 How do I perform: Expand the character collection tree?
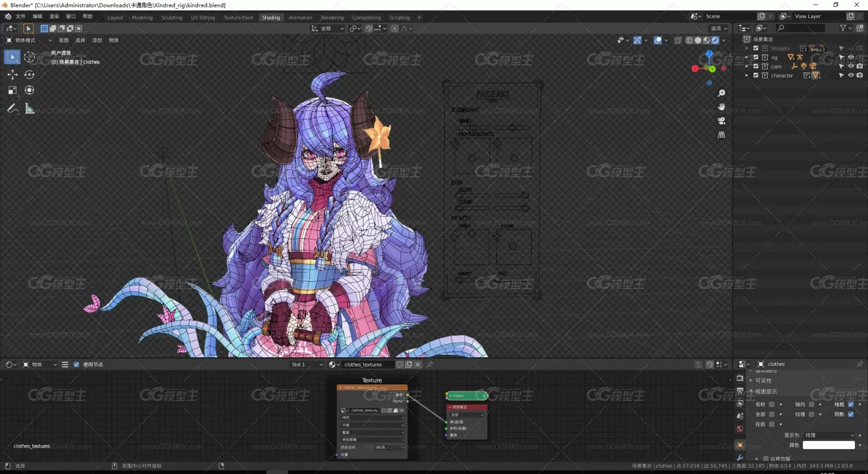(747, 75)
